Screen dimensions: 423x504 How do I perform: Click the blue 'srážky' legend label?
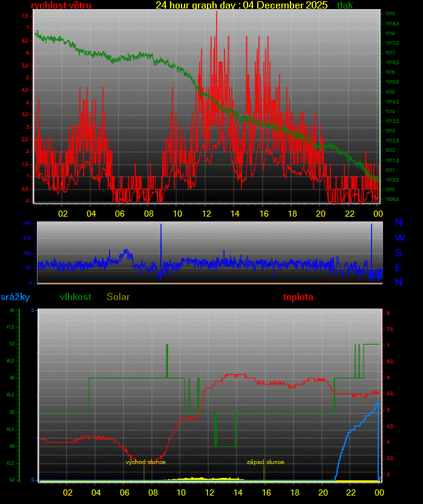(15, 297)
